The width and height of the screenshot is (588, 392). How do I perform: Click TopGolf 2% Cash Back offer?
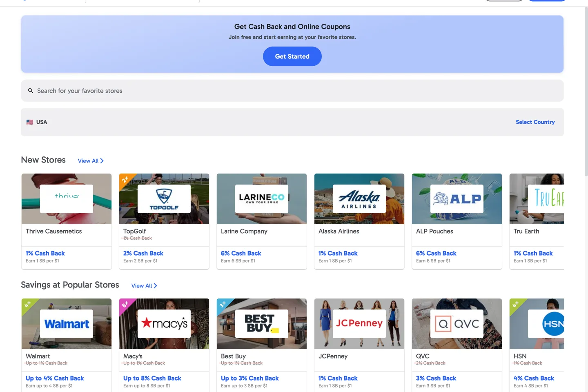143,253
